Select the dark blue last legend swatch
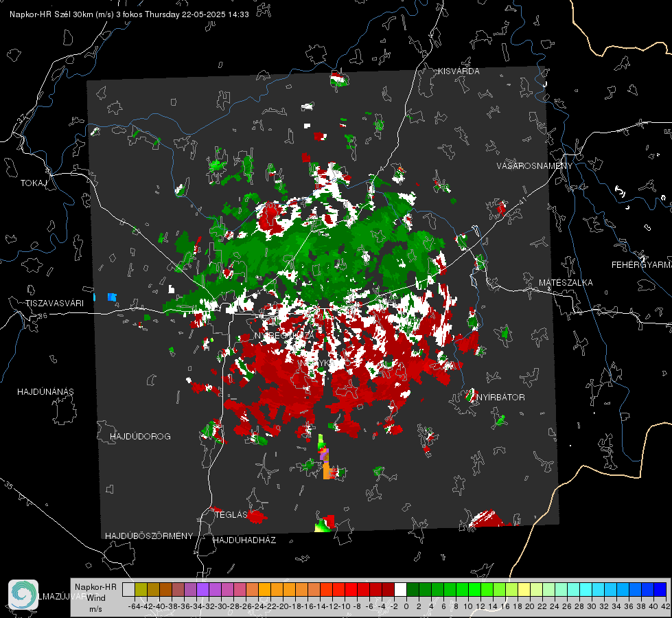672x618 pixels. [660, 590]
